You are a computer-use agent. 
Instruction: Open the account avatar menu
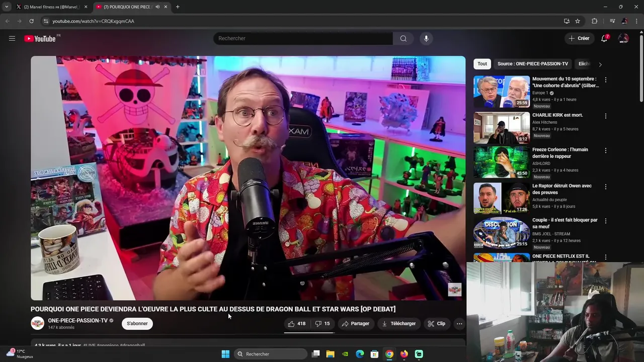pyautogui.click(x=623, y=38)
